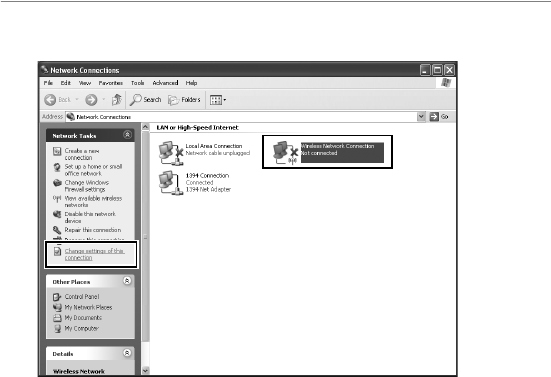Open the Advanced menu

point(165,83)
